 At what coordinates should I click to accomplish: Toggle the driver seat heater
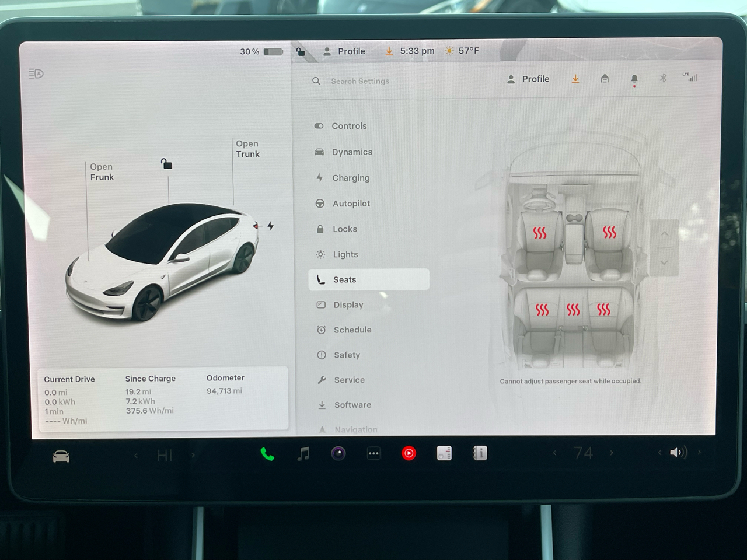(541, 232)
